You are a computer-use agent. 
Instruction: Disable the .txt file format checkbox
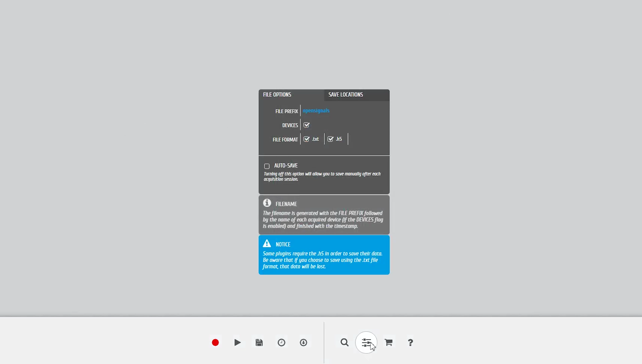pyautogui.click(x=307, y=139)
